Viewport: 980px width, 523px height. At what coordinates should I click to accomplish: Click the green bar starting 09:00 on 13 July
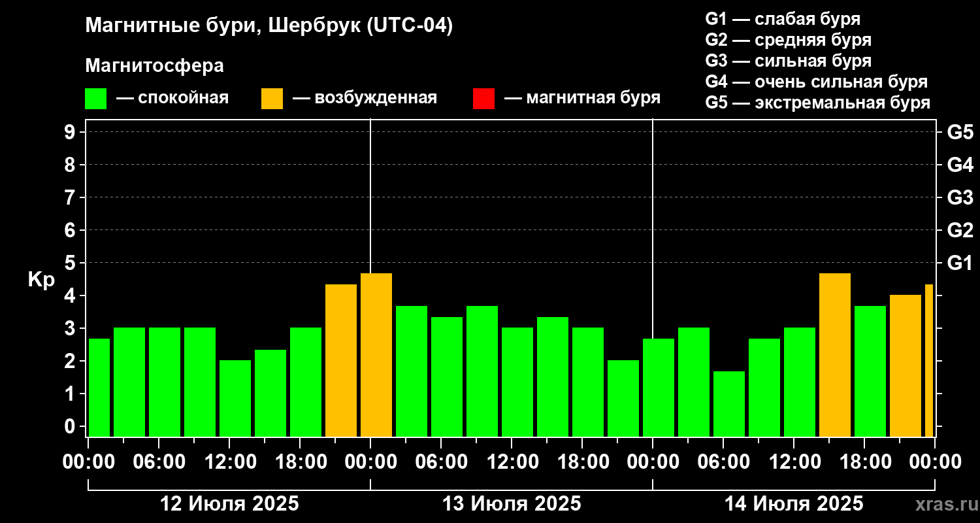tap(482, 371)
